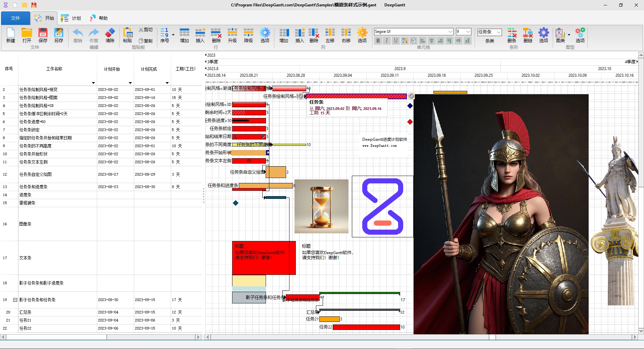Viewport: 644px width, 349px height.
Task: Toggle italic formatting
Action: 386,41
